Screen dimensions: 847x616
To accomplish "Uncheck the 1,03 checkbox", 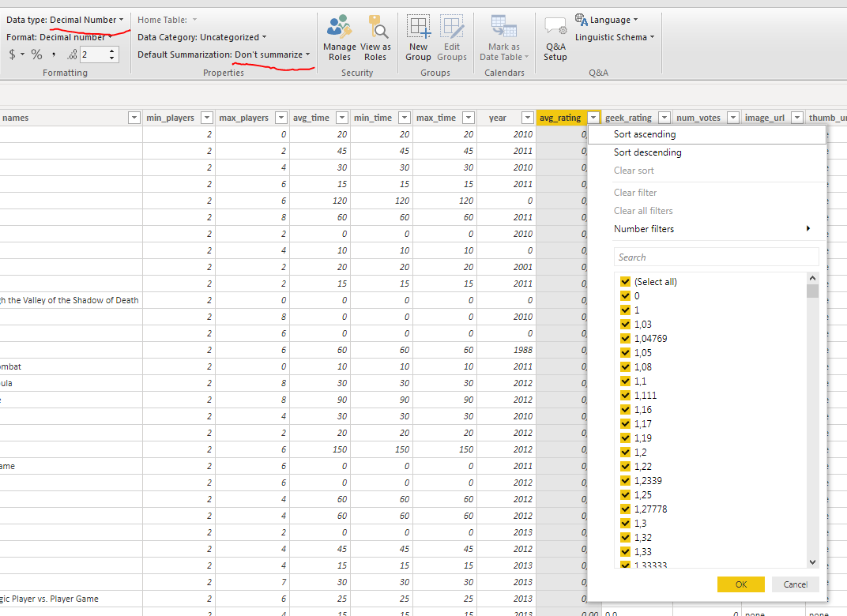I will coord(626,325).
